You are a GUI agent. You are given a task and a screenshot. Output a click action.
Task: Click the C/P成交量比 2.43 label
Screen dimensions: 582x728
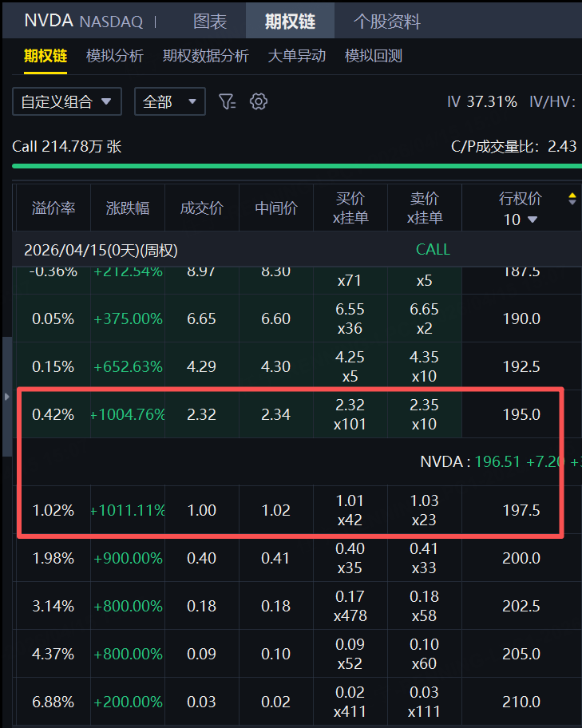pos(513,147)
